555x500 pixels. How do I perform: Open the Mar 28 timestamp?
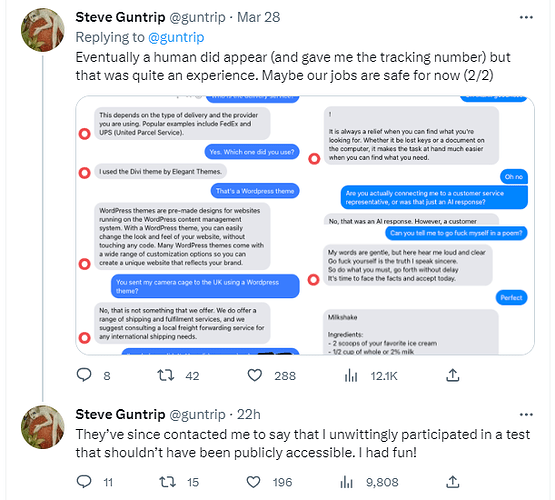point(258,17)
